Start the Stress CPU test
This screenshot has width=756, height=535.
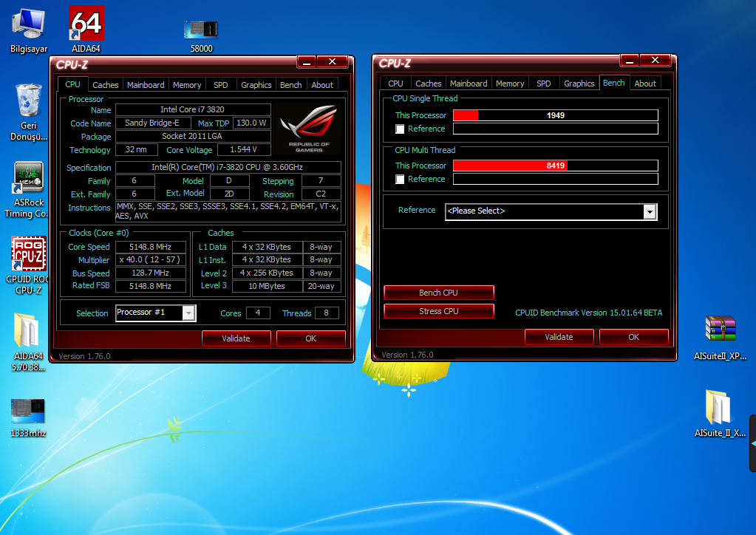click(x=439, y=311)
